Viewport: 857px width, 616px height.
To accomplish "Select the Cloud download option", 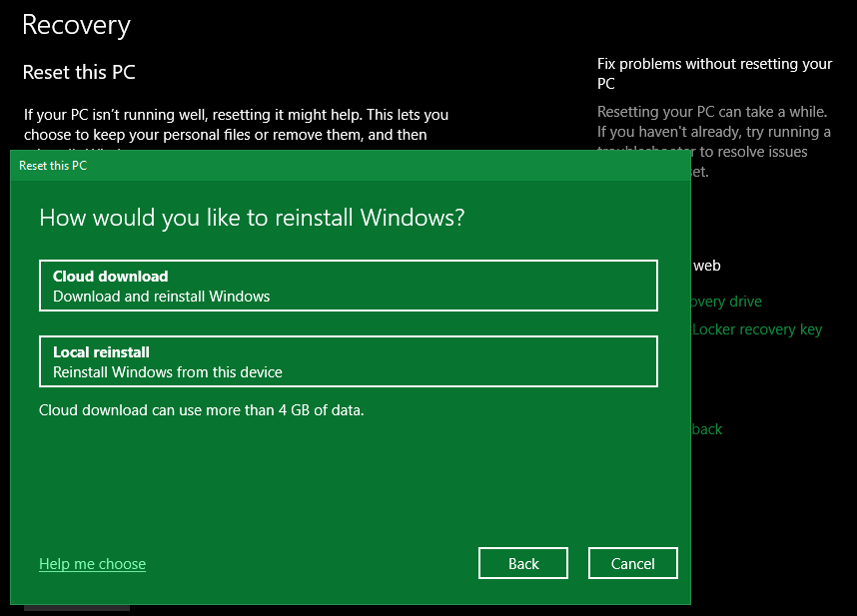I will coord(348,285).
